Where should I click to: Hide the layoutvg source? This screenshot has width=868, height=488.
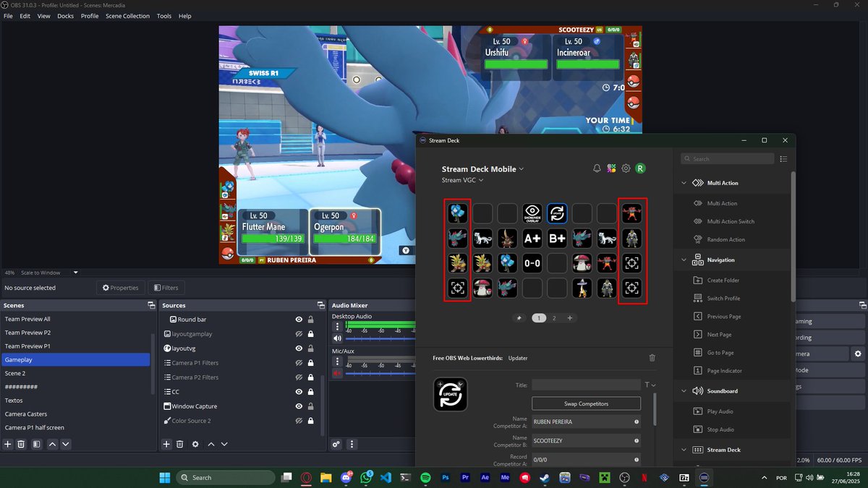coord(299,348)
